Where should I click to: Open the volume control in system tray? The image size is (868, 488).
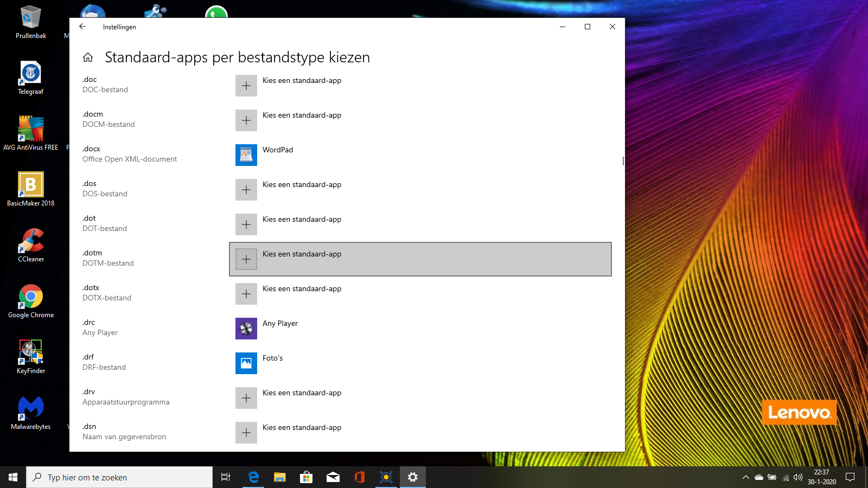(x=797, y=477)
